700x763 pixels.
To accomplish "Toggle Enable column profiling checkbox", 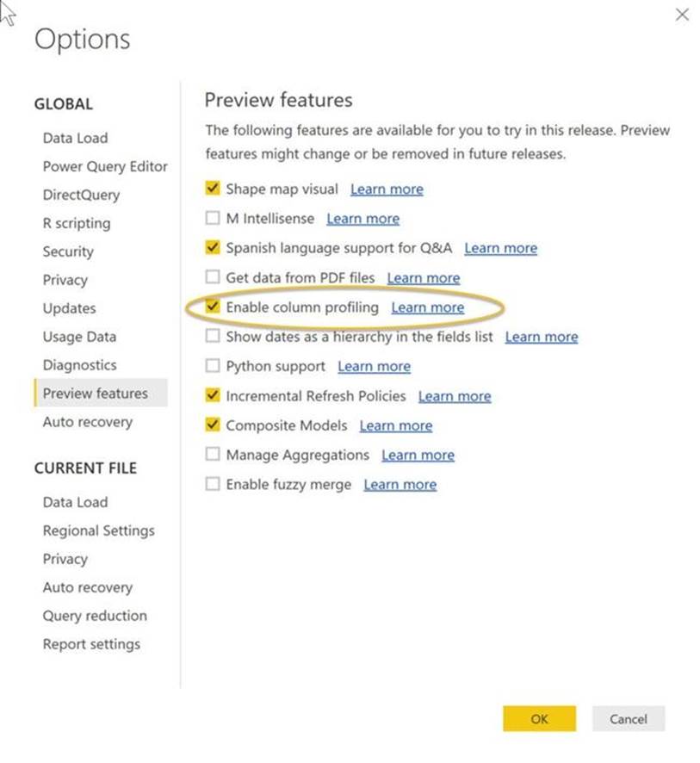I will [213, 307].
